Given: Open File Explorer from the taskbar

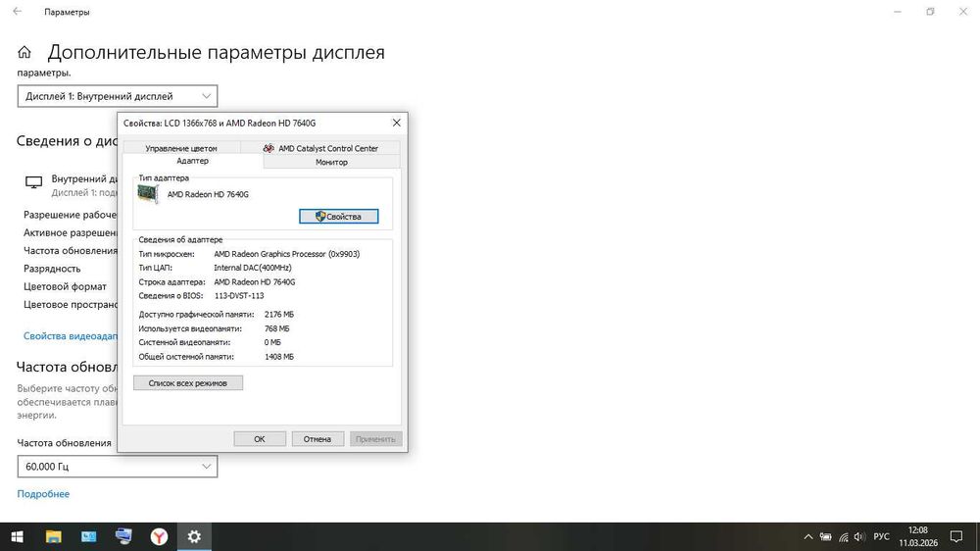Looking at the screenshot, I should coord(53,536).
